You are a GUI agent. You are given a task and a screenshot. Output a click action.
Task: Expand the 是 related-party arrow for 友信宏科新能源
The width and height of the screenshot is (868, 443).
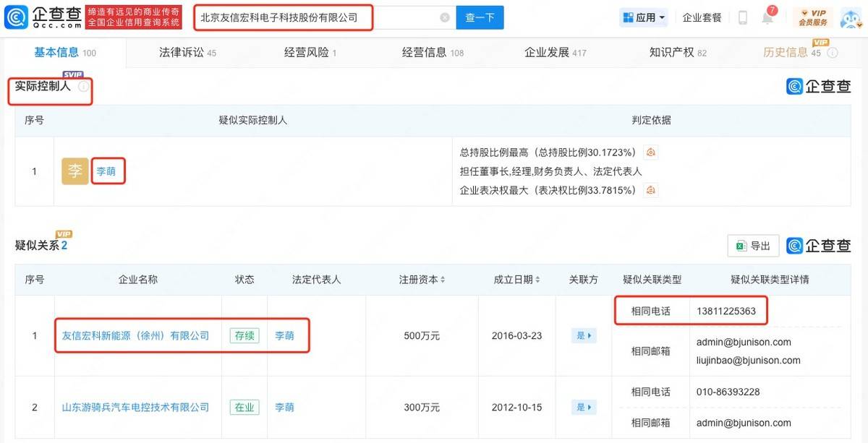click(x=583, y=336)
